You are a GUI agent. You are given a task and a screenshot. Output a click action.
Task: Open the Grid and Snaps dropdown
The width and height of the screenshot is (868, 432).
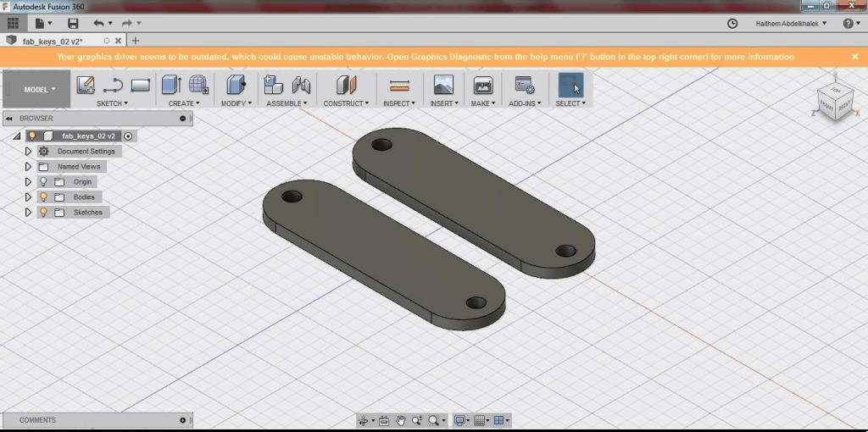pyautogui.click(x=482, y=420)
